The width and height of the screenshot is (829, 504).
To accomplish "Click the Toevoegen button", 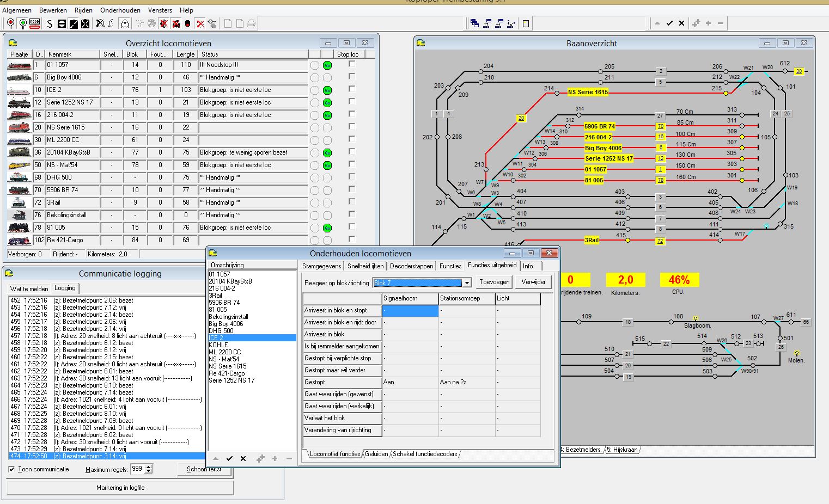I will (495, 282).
